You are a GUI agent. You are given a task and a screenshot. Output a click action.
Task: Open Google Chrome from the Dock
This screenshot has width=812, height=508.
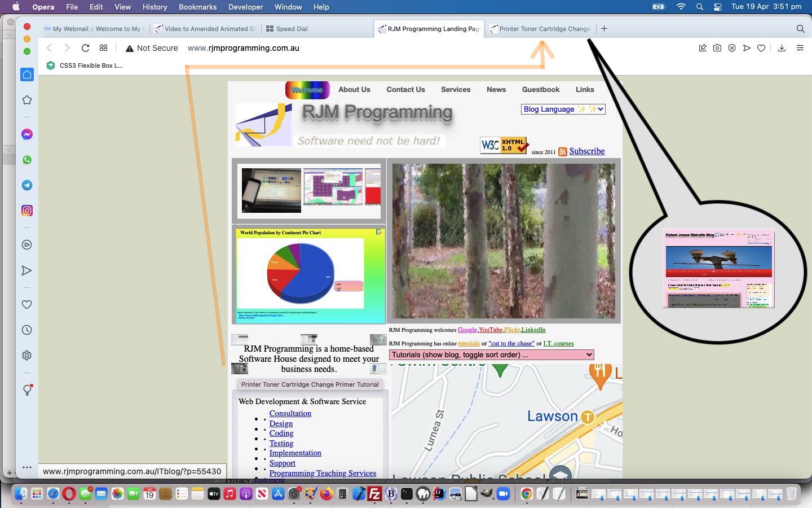click(526, 494)
